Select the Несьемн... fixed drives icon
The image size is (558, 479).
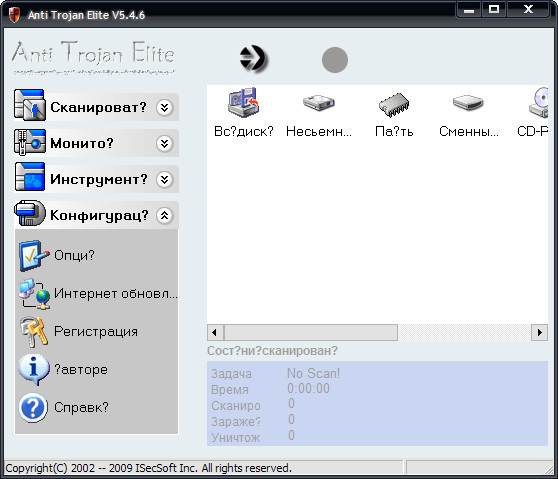319,102
